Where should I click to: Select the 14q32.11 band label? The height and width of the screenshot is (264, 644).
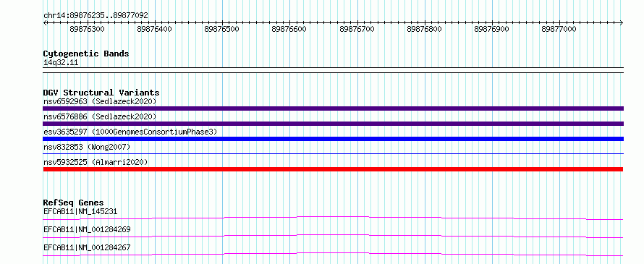click(x=61, y=62)
